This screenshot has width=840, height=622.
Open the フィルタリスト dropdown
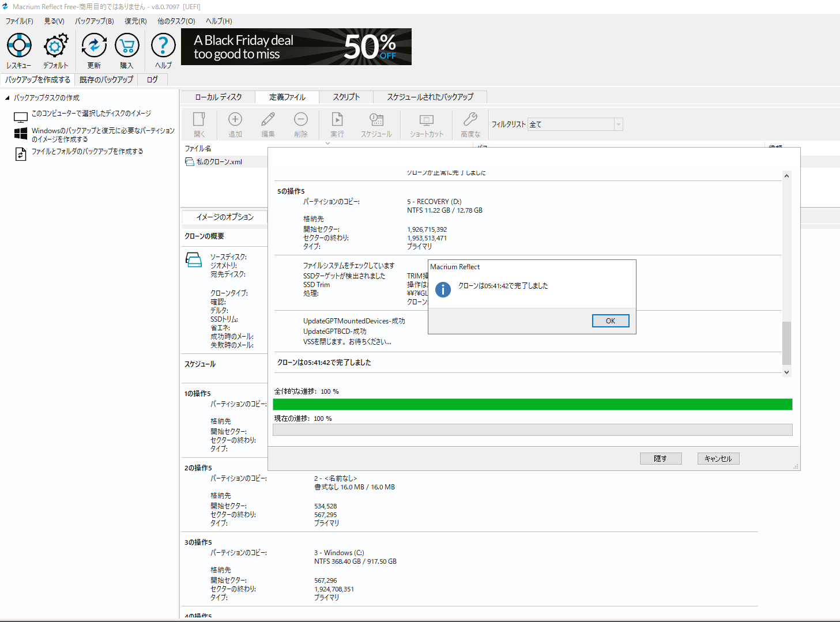pyautogui.click(x=619, y=125)
